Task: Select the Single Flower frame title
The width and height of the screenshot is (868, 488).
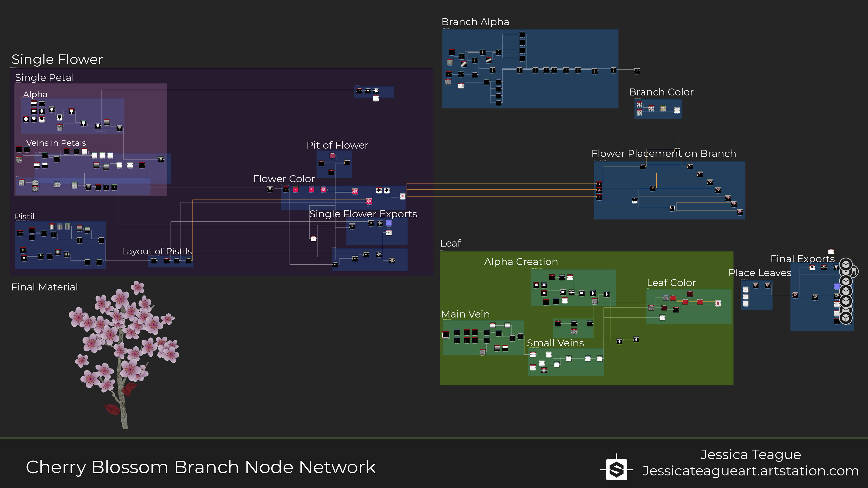Action: click(57, 60)
